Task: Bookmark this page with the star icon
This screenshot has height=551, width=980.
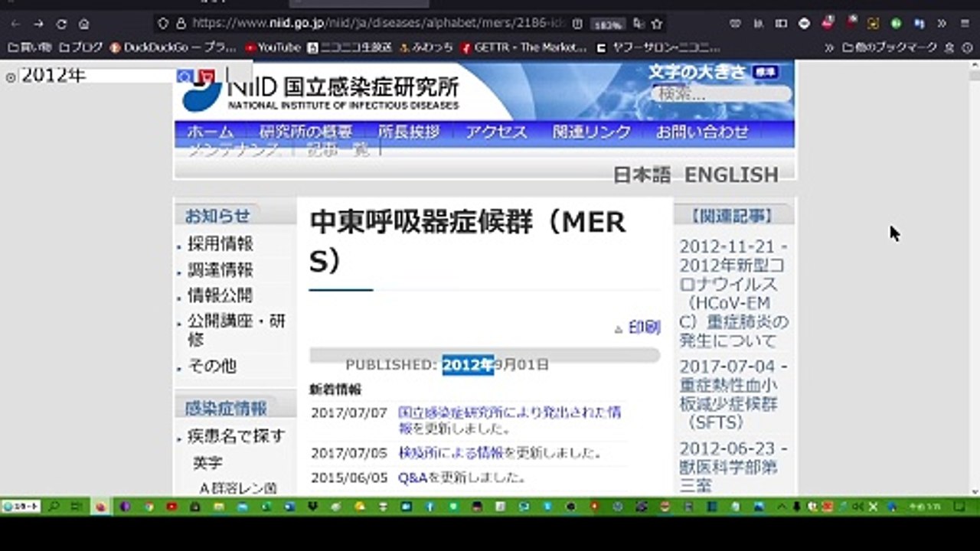Action: 656,24
